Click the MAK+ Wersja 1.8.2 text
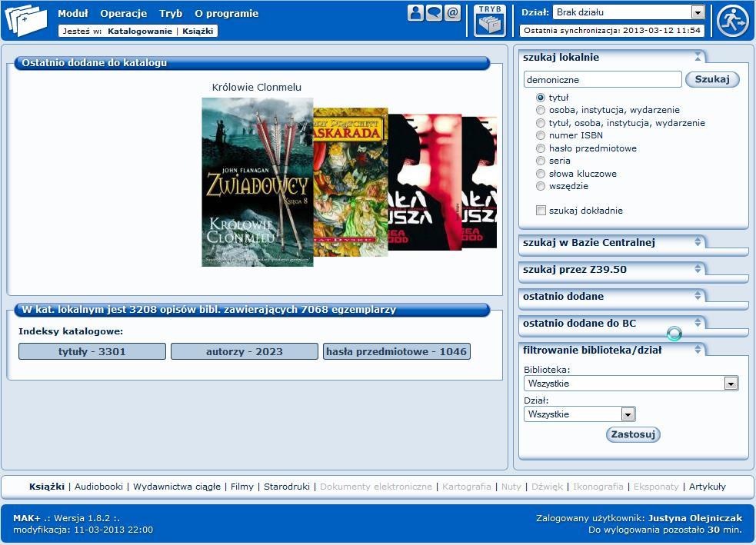 (x=67, y=518)
